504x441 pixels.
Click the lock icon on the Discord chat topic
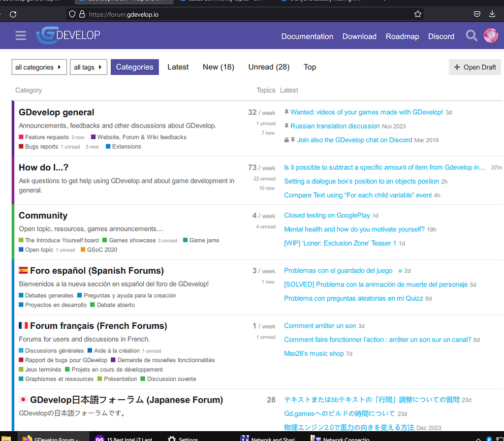(286, 140)
